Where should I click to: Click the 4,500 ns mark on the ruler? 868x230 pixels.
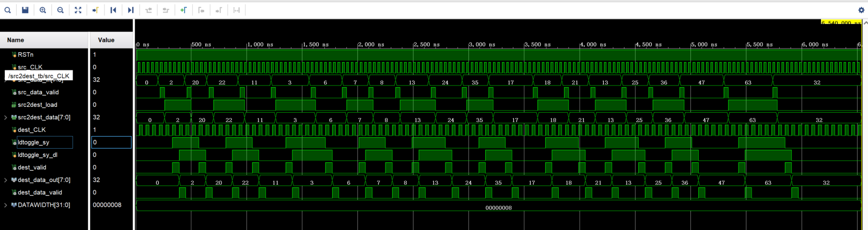(649, 45)
